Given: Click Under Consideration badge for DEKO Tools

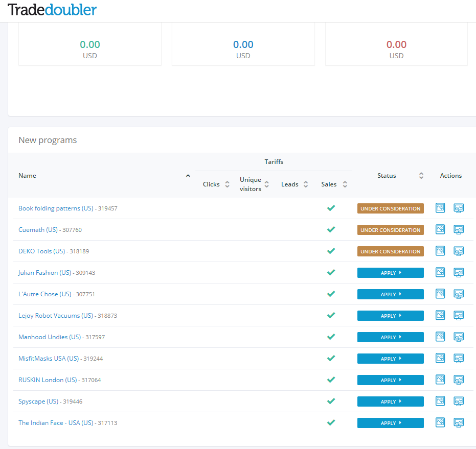Looking at the screenshot, I should 391,251.
